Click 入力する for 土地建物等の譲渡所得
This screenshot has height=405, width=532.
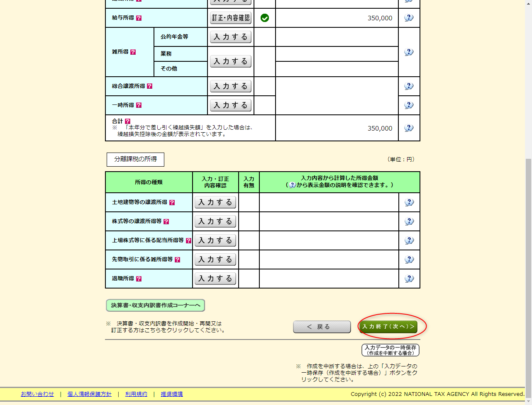[215, 202]
